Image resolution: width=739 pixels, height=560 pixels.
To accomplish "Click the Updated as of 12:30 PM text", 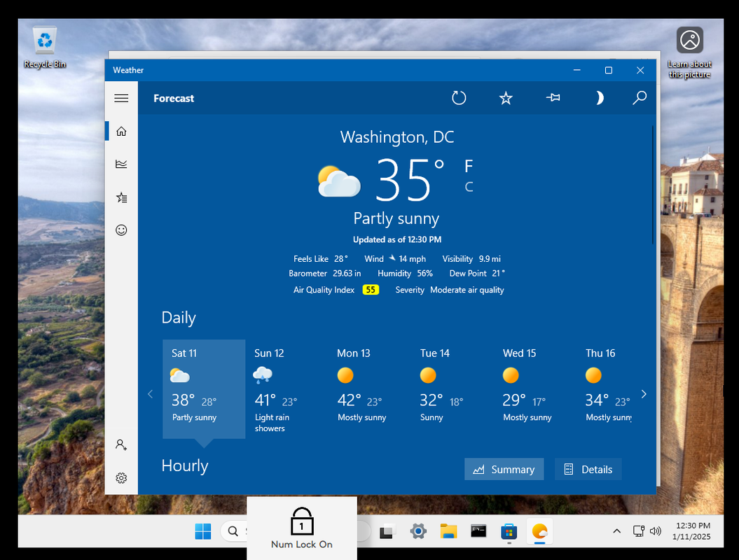I will (397, 239).
